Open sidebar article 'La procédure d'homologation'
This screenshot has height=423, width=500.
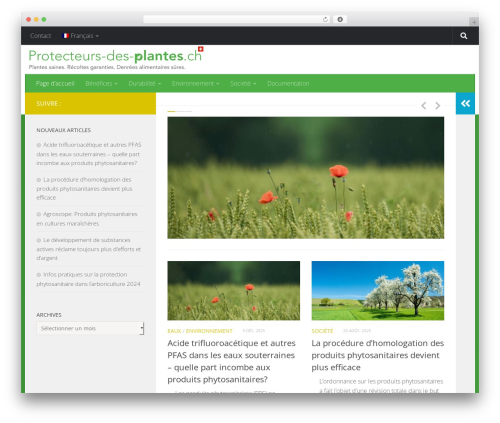(x=84, y=189)
